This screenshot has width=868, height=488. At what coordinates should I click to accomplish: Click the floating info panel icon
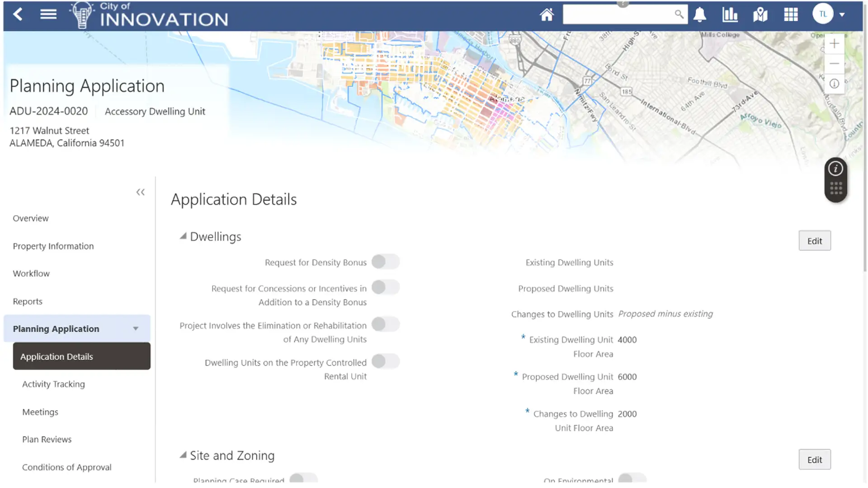[x=835, y=169]
